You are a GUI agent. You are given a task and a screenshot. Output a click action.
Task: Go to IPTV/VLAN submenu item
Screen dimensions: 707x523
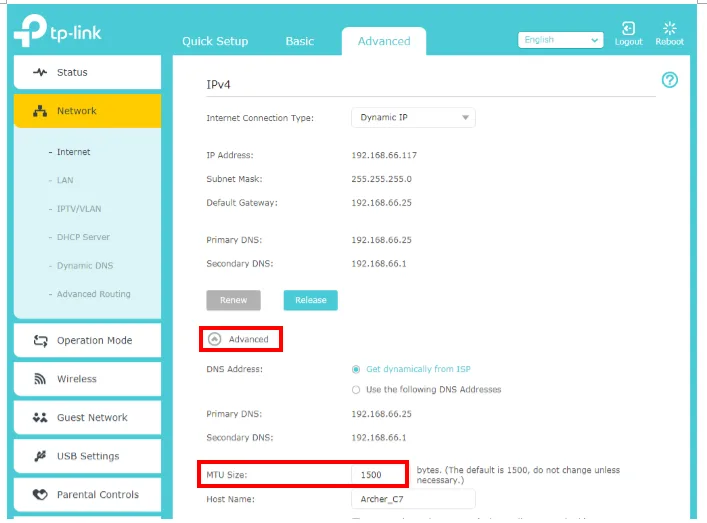[x=79, y=209]
